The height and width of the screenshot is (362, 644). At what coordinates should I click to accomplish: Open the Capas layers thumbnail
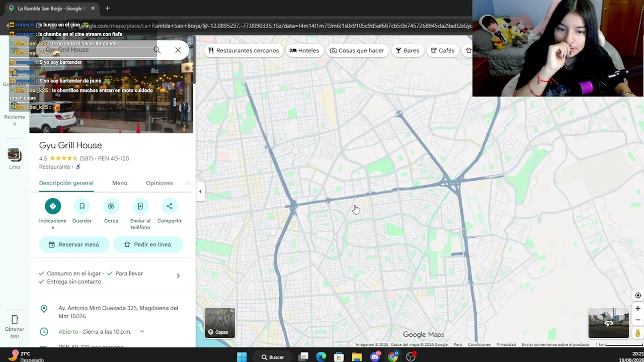[x=219, y=322]
